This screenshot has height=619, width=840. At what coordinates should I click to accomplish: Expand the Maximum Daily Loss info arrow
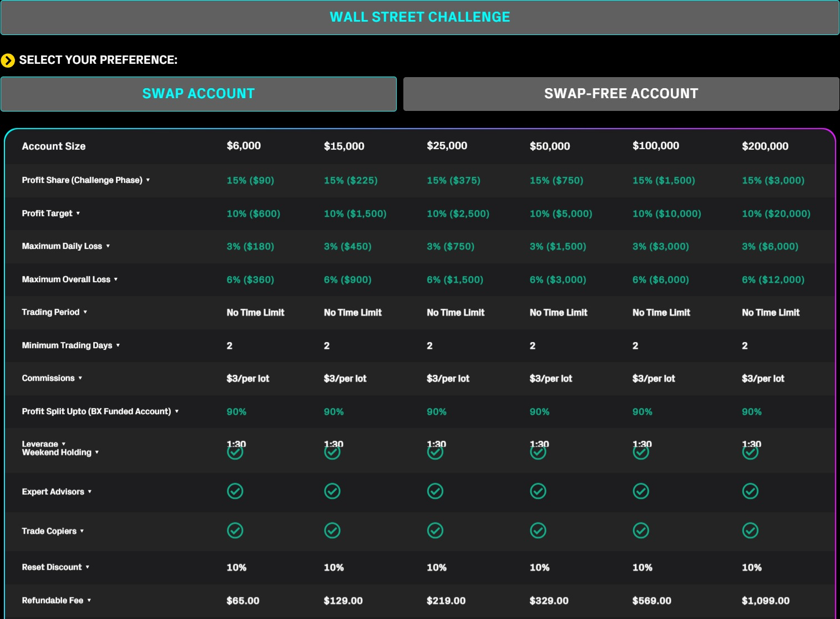108,246
